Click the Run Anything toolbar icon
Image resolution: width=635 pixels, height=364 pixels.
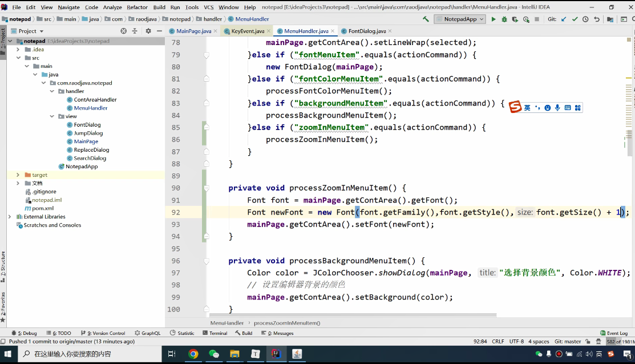(x=624, y=19)
